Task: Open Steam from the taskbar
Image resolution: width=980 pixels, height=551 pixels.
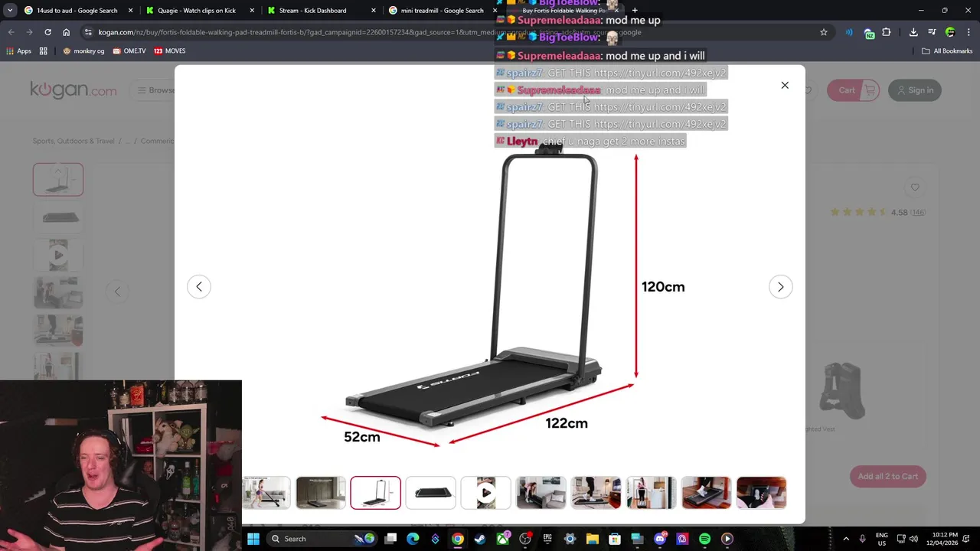Action: click(x=480, y=539)
